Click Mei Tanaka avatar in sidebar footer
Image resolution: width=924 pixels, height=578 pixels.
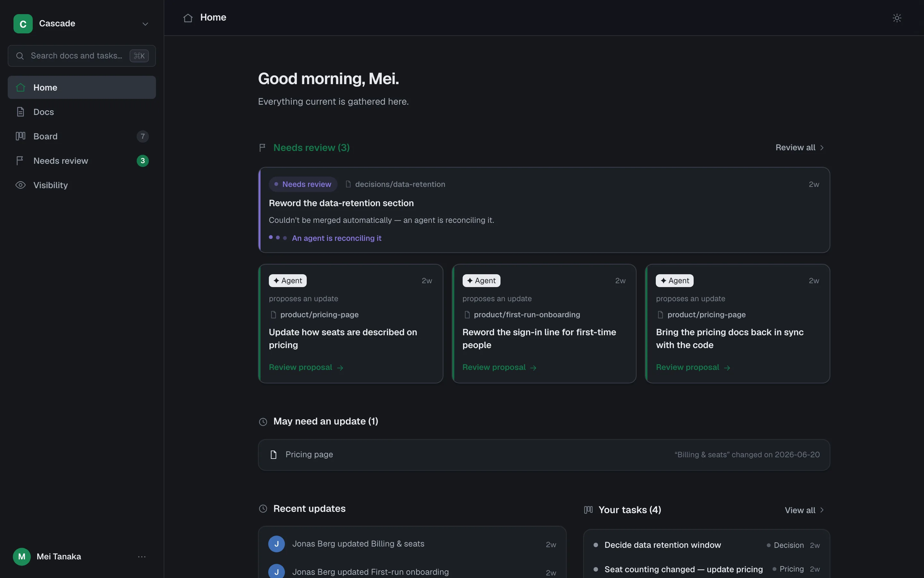22,556
